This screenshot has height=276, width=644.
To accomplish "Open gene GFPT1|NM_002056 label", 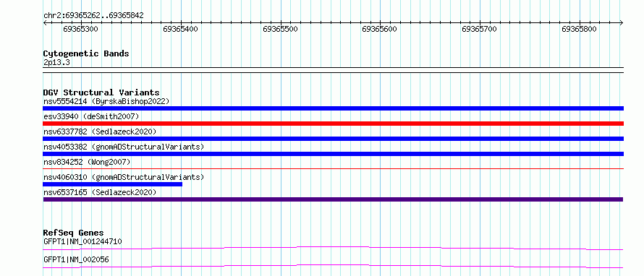I will click(76, 259).
